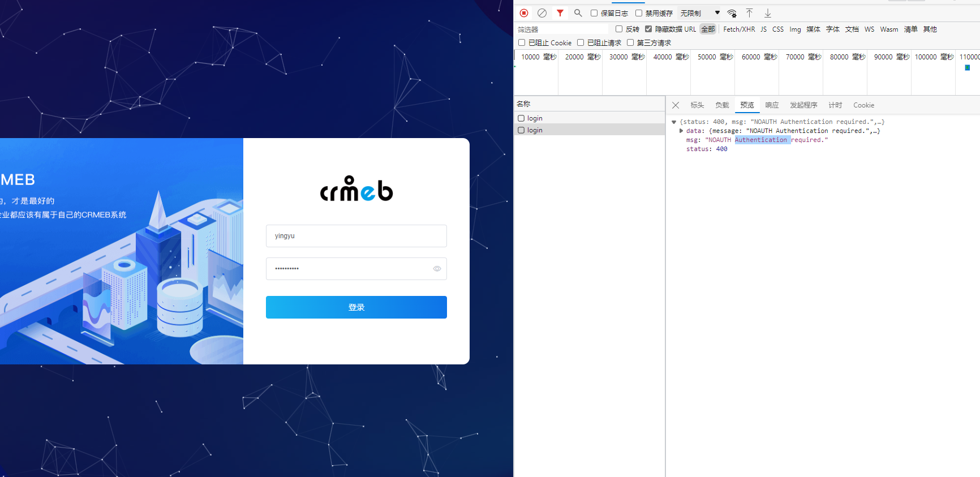
Task: Filter requests by Wasm type
Action: 889,29
